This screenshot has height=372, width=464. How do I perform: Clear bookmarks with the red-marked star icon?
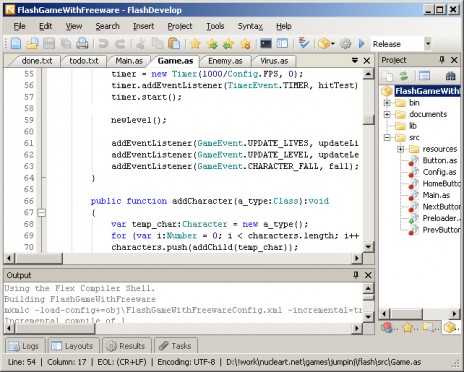(245, 44)
